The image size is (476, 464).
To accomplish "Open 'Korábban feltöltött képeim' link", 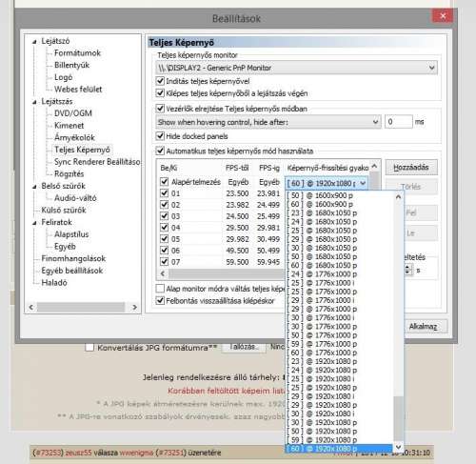I will point(227,391).
